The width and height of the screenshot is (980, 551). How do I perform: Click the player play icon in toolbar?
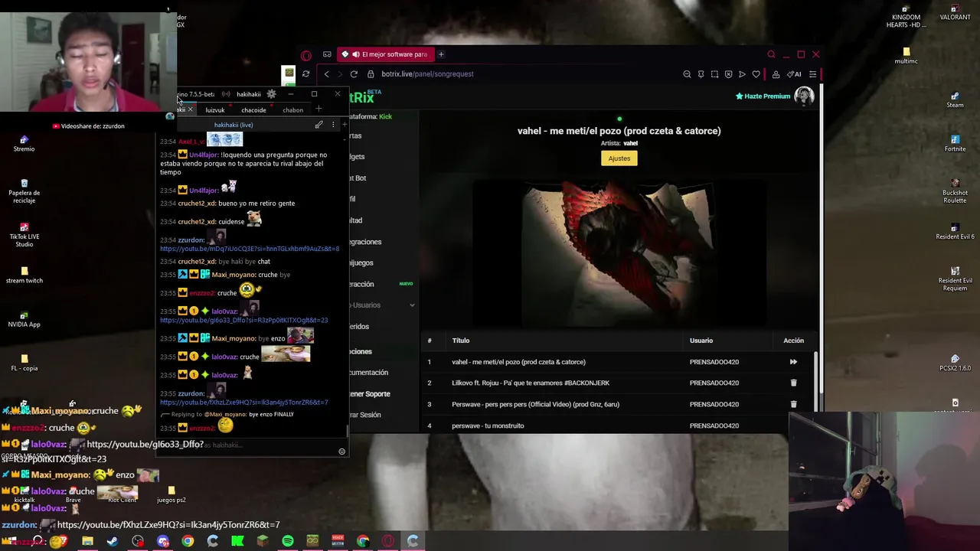click(742, 74)
